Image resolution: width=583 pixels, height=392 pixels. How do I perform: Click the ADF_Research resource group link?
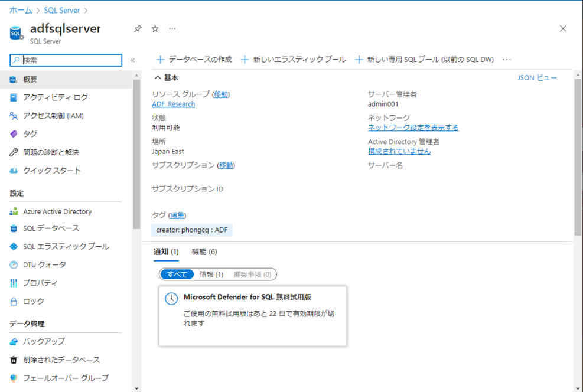tap(173, 104)
